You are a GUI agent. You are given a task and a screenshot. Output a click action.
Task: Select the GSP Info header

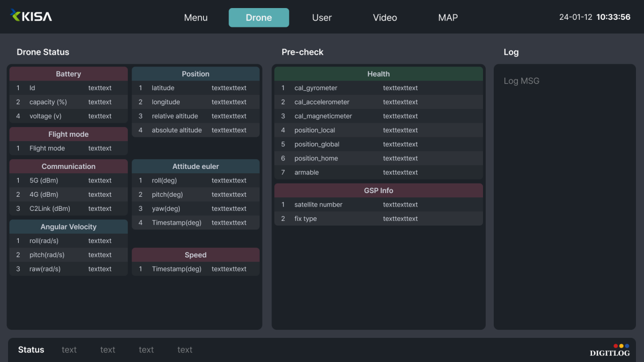378,190
